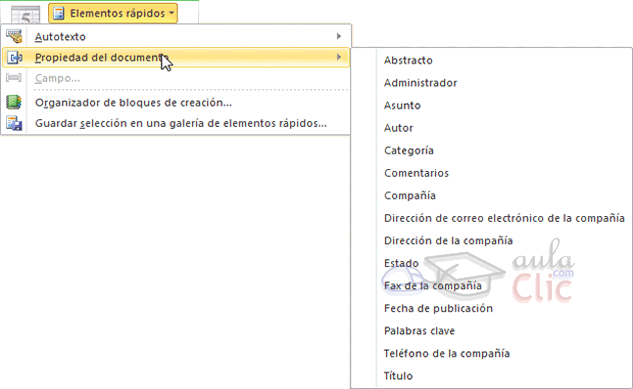Screen dimensions: 633x389
Task: Expand the Propiedad del documento submenu arrow
Action: [339, 57]
